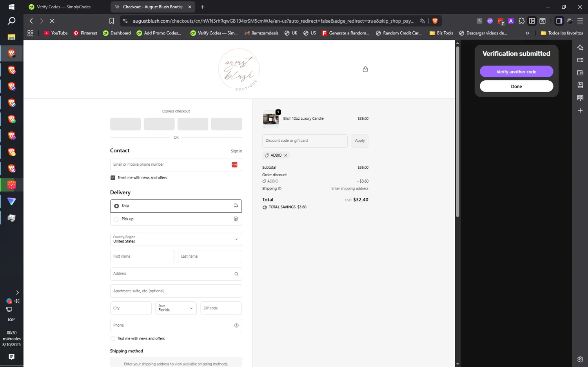
Task: Open Windows search magnifier in taskbar
Action: click(x=11, y=21)
